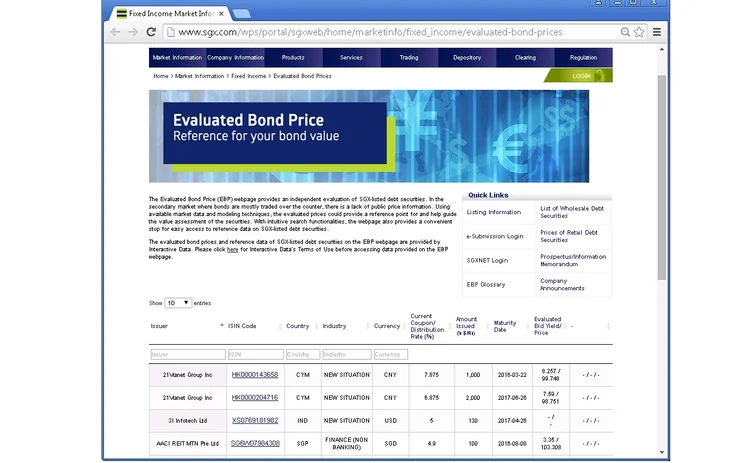The height and width of the screenshot is (463, 750).
Task: Sort table by Maturity Date column
Action: point(511,326)
